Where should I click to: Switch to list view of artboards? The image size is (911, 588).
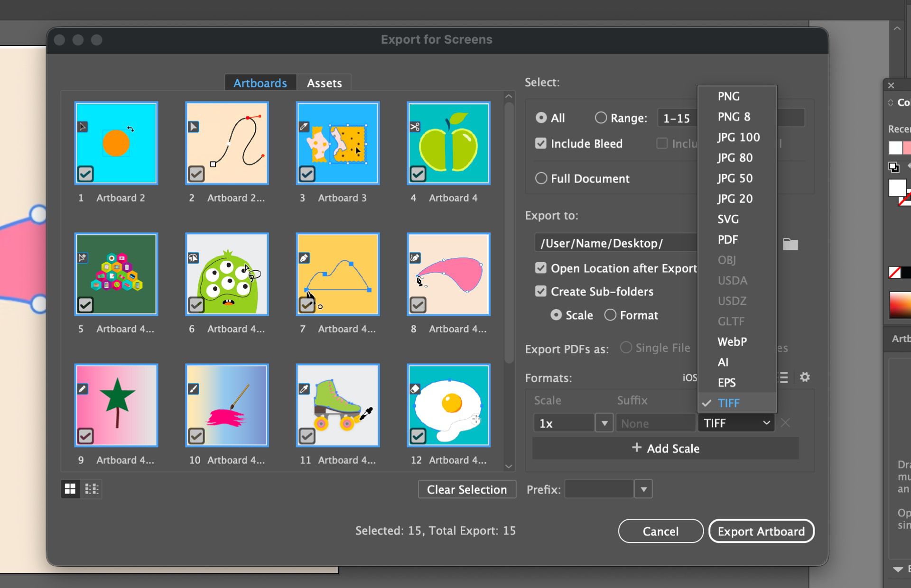click(92, 489)
